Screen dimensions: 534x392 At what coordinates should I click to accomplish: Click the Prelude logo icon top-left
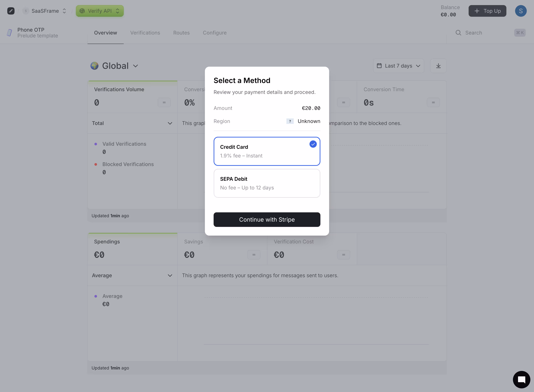pos(11,11)
